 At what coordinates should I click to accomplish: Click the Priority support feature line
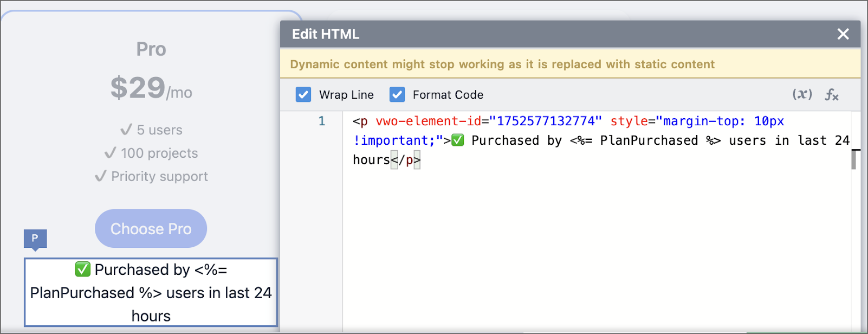151,177
